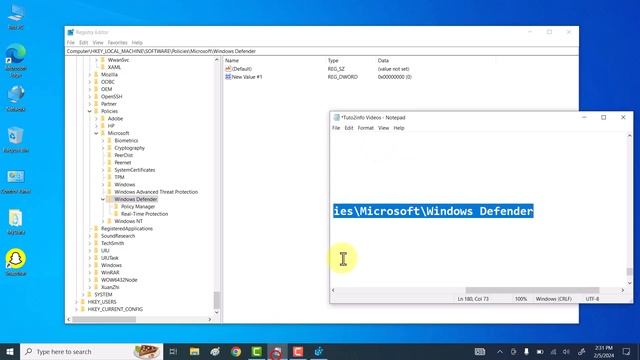Expand the WOW6432Node key

(x=89, y=280)
